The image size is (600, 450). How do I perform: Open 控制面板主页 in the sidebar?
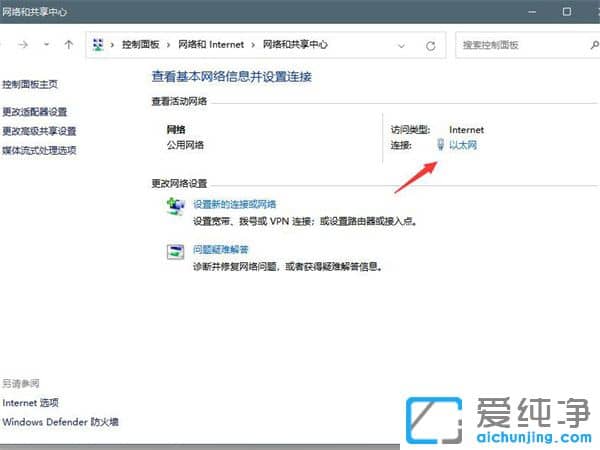[30, 84]
